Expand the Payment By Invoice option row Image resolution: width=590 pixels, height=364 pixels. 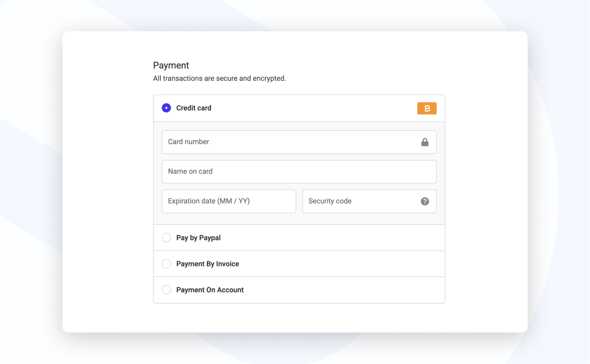tap(299, 264)
